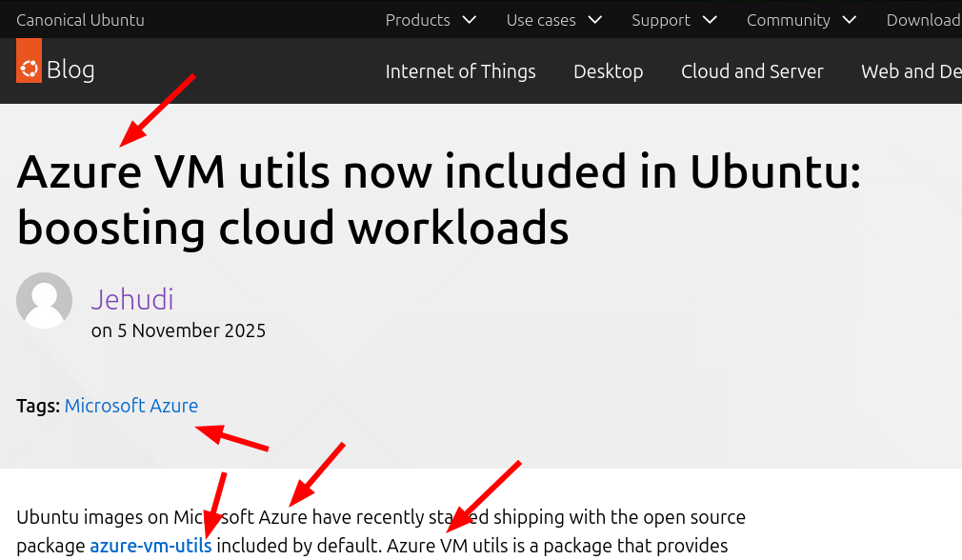The width and height of the screenshot is (962, 560).
Task: Select the Web and Design category
Action: [911, 71]
